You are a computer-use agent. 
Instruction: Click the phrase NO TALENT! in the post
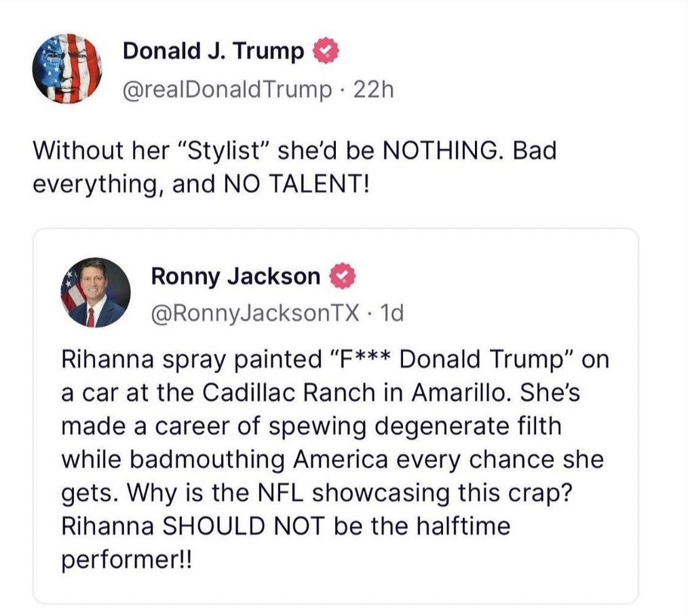[x=297, y=184]
